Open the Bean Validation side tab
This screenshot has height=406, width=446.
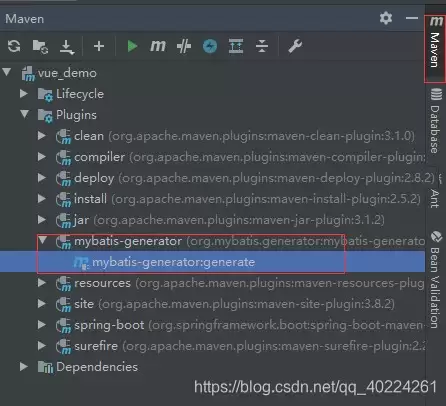point(435,279)
